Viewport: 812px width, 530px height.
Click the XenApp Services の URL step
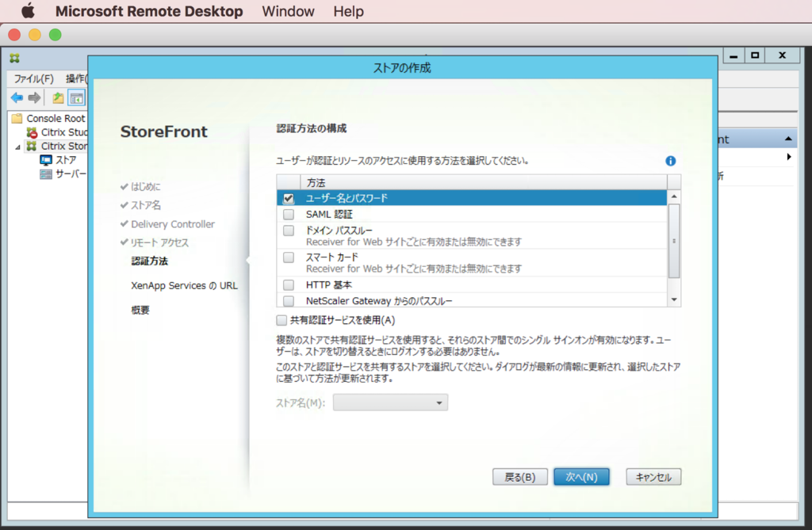coord(184,286)
